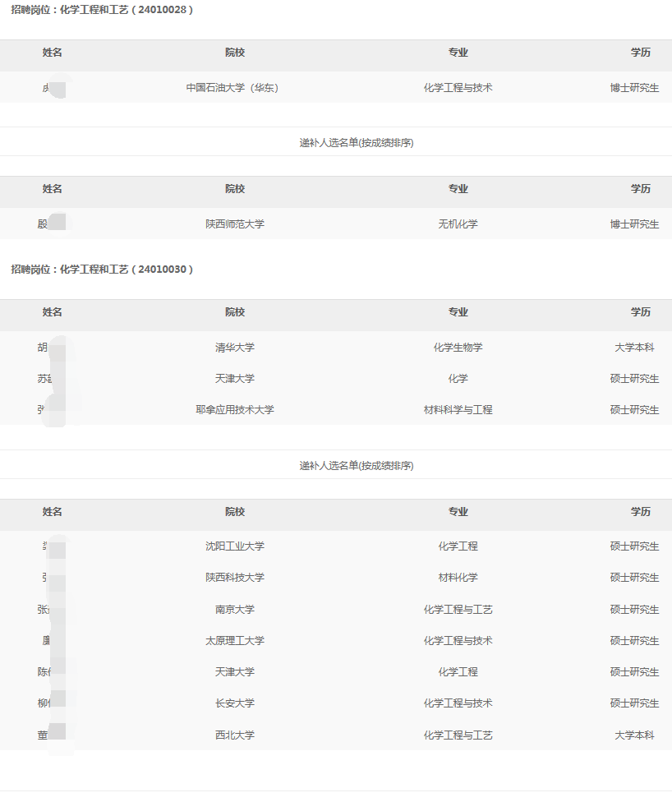Click the 陕西师范大学 table cell
The image size is (672, 802).
[234, 224]
